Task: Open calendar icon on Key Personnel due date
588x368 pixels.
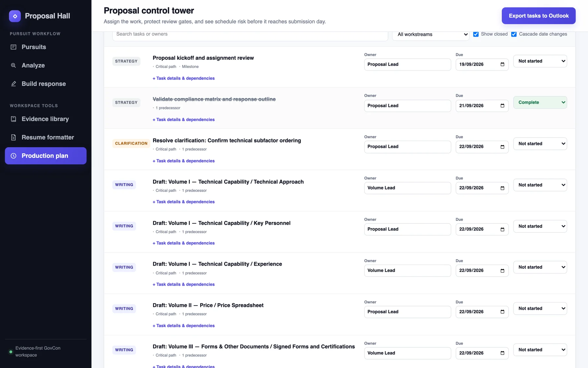Action: 502,229
